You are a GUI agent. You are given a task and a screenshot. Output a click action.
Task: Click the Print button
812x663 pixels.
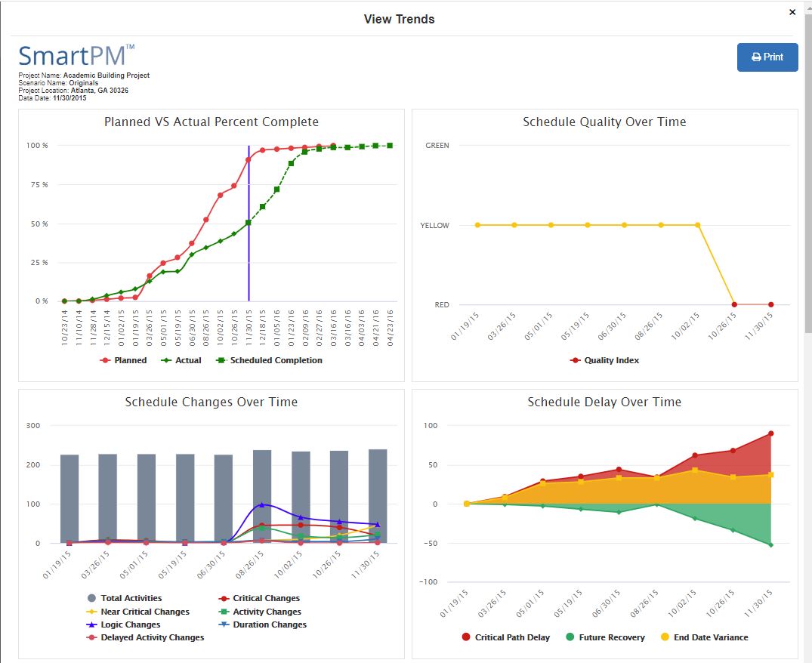point(767,57)
